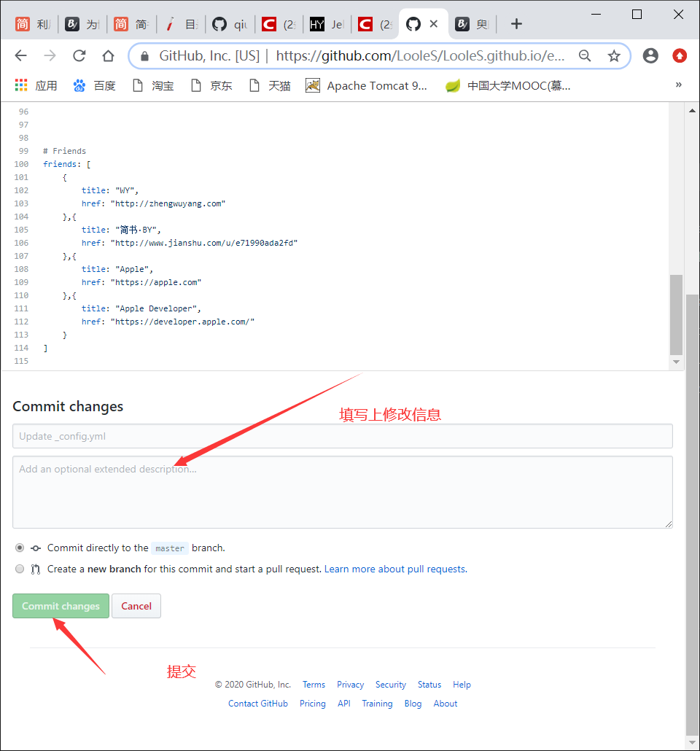Click the page scrollbar up arrow
Image resolution: width=700 pixels, height=751 pixels.
tap(692, 110)
